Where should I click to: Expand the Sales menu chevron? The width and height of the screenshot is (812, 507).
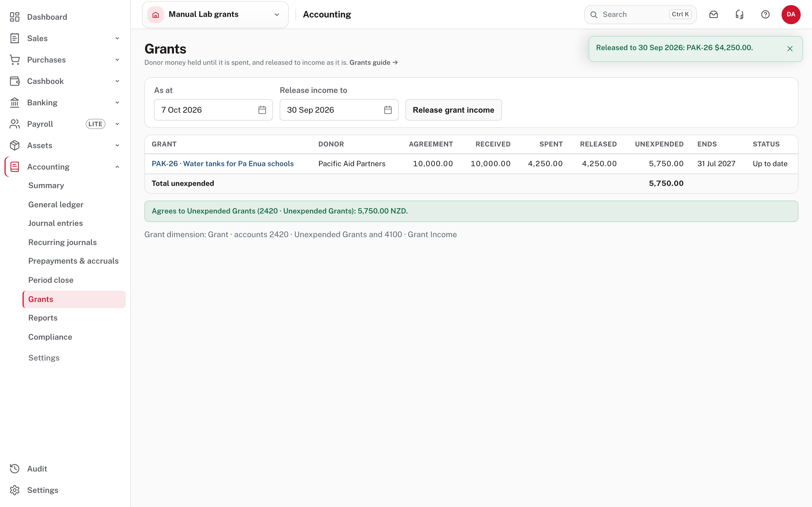[x=117, y=38]
